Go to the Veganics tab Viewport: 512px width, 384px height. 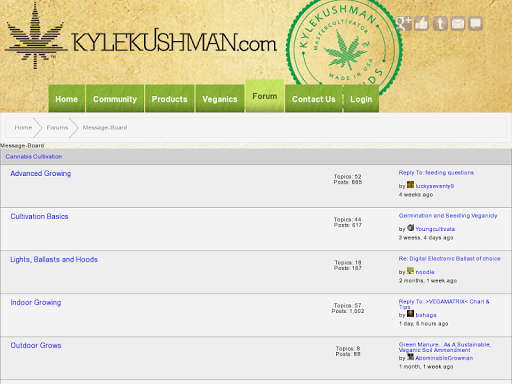coord(220,99)
